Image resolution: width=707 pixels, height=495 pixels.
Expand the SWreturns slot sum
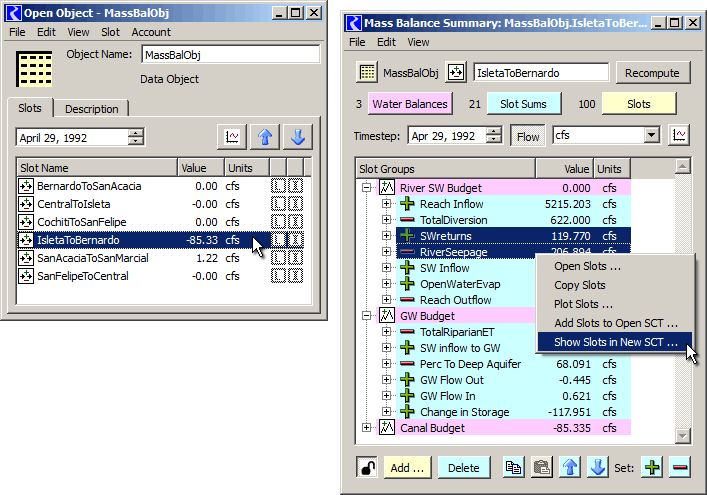tap(386, 236)
